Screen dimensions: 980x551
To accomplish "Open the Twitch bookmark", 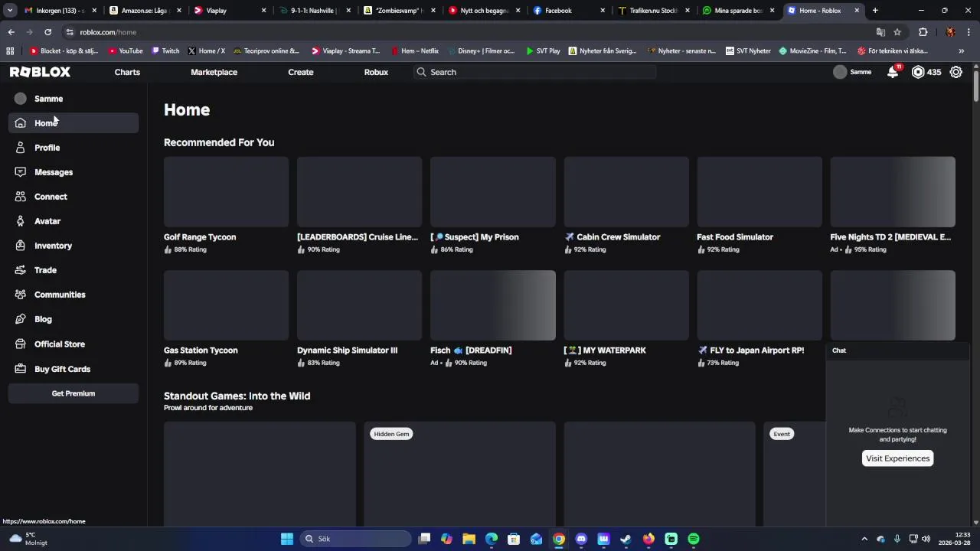I will coord(165,51).
